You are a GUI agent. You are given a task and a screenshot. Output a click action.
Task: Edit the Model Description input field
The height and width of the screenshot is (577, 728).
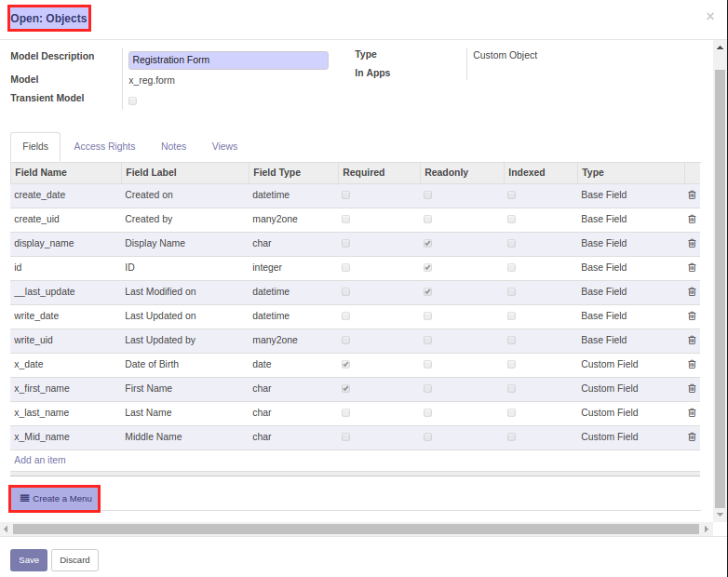tap(228, 60)
